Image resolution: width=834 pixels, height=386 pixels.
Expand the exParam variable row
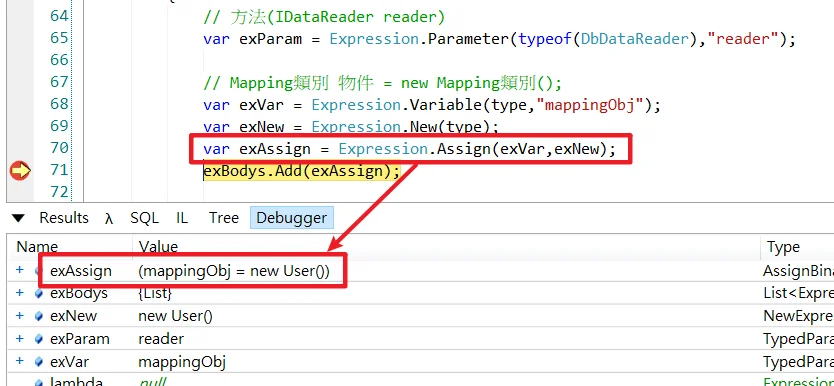pyautogui.click(x=20, y=338)
